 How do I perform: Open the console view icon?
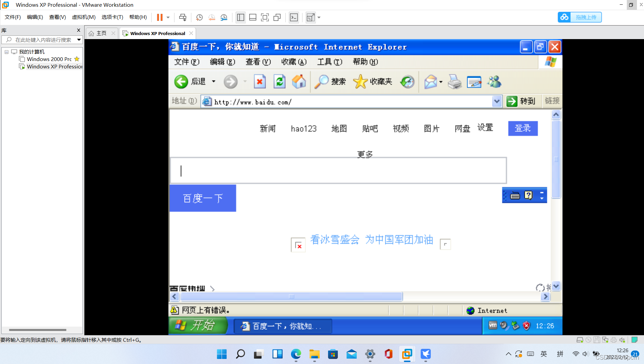click(x=294, y=17)
